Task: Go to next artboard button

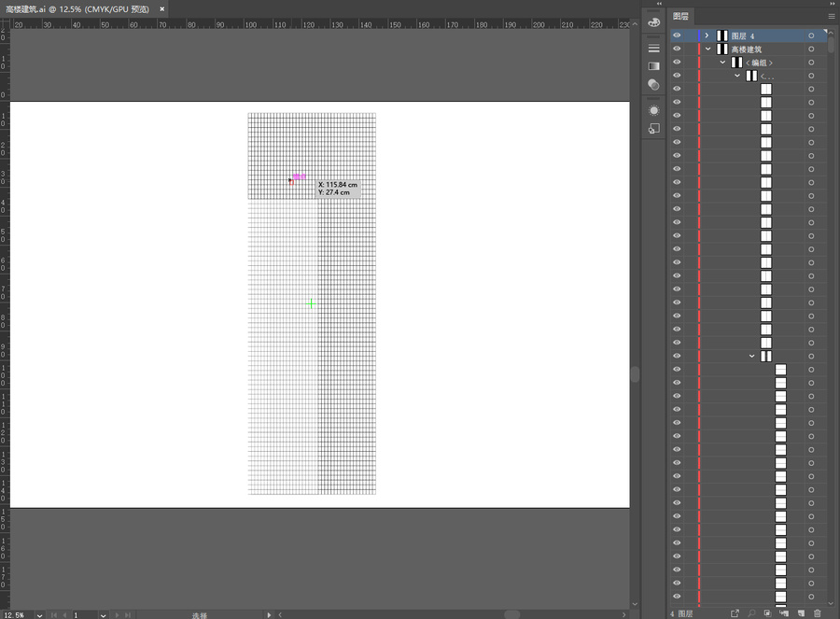Action: (117, 614)
